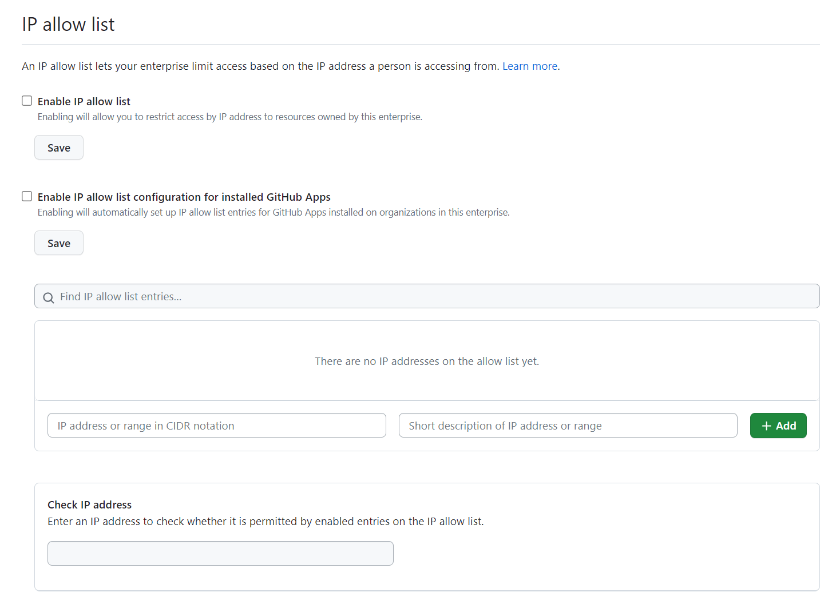
Task: Click the Short description of IP address field
Action: pos(568,426)
